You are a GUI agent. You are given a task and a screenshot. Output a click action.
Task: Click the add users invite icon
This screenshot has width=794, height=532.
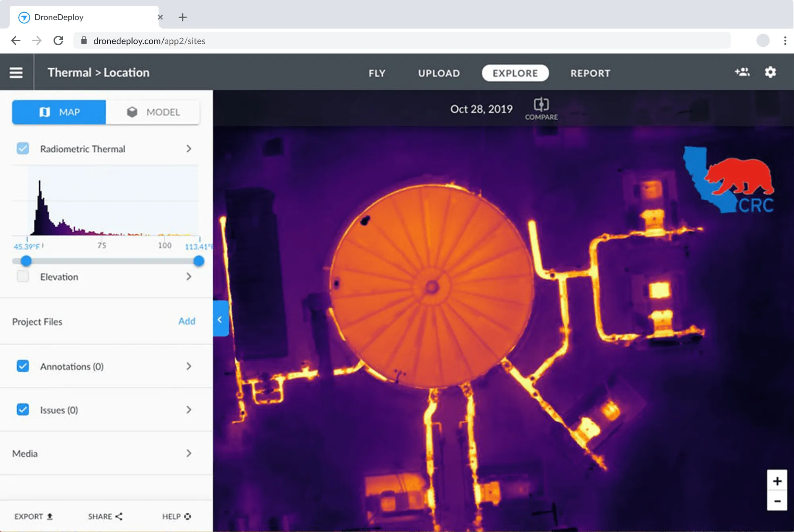[x=742, y=72]
